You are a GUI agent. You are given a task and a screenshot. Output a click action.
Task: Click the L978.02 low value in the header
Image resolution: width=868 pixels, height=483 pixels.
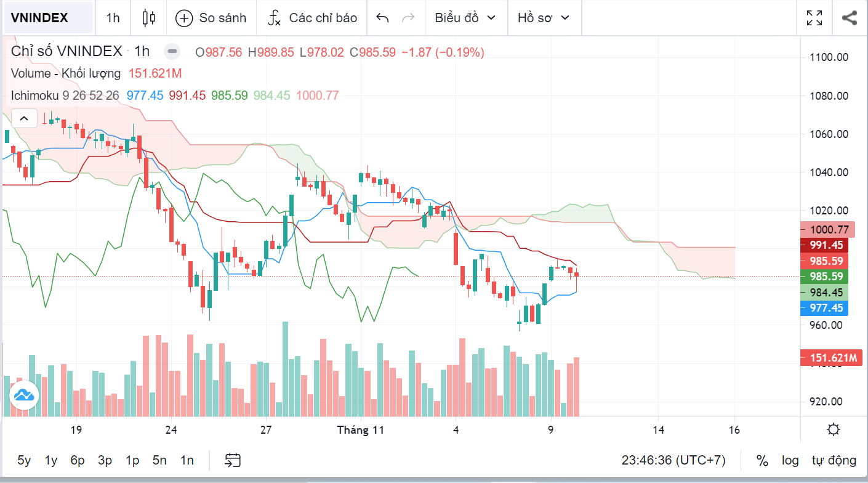coord(322,52)
